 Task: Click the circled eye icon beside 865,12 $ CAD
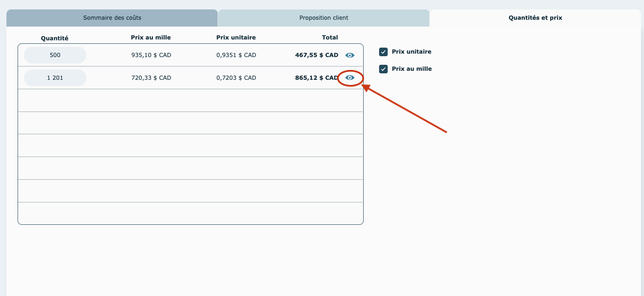(350, 78)
